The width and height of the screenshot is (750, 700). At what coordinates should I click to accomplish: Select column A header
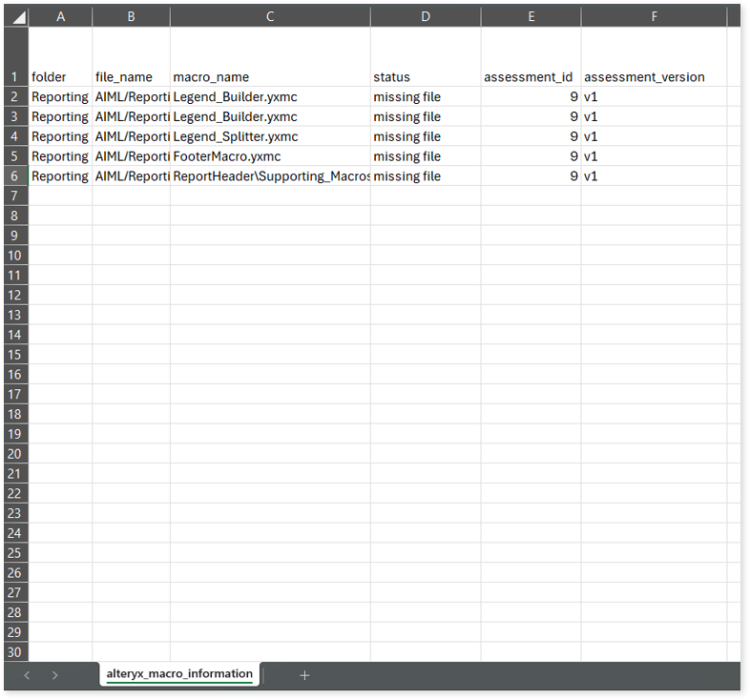60,17
